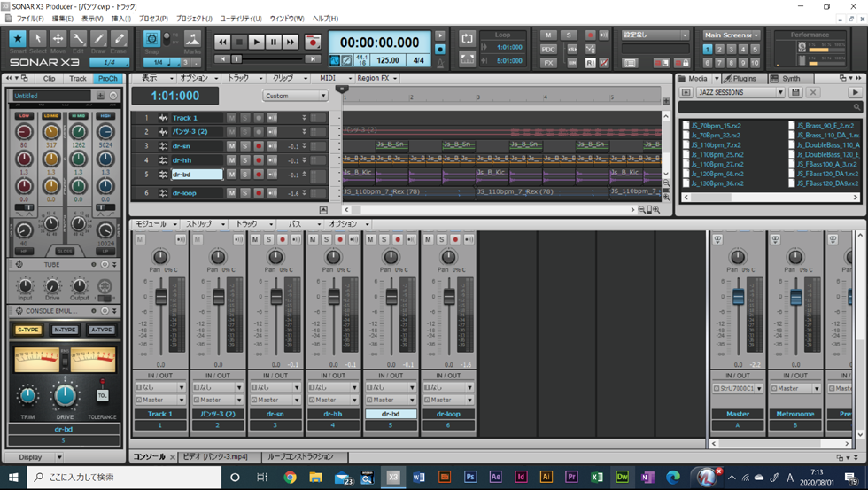Screen dimensions: 868x490
Task: Click the Fast Forward button
Action: (291, 42)
